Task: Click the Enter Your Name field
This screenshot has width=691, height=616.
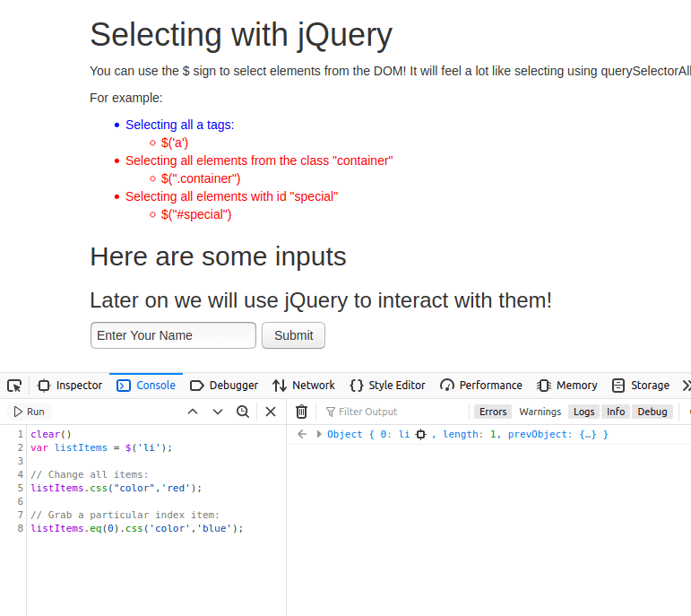Action: [173, 335]
